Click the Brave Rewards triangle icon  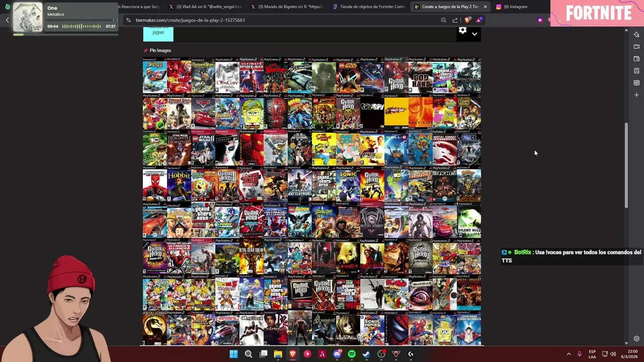[479, 20]
